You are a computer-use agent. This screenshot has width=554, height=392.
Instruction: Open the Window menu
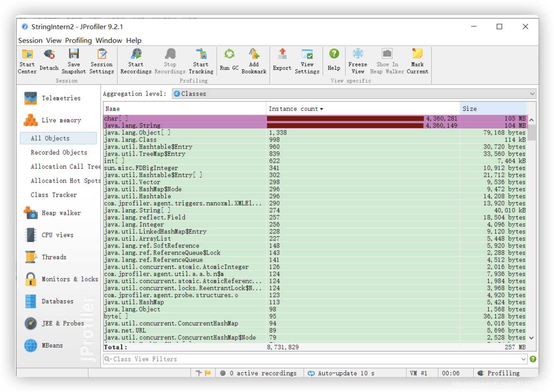[x=109, y=40]
